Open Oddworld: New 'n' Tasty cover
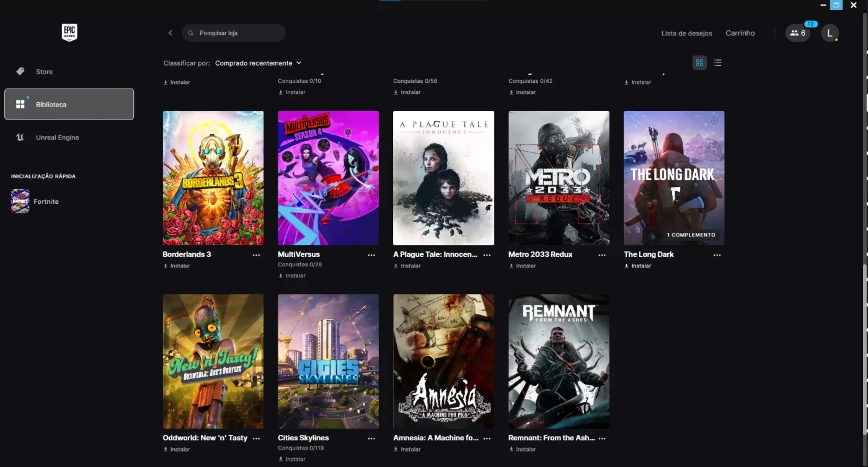868x467 pixels. point(213,361)
